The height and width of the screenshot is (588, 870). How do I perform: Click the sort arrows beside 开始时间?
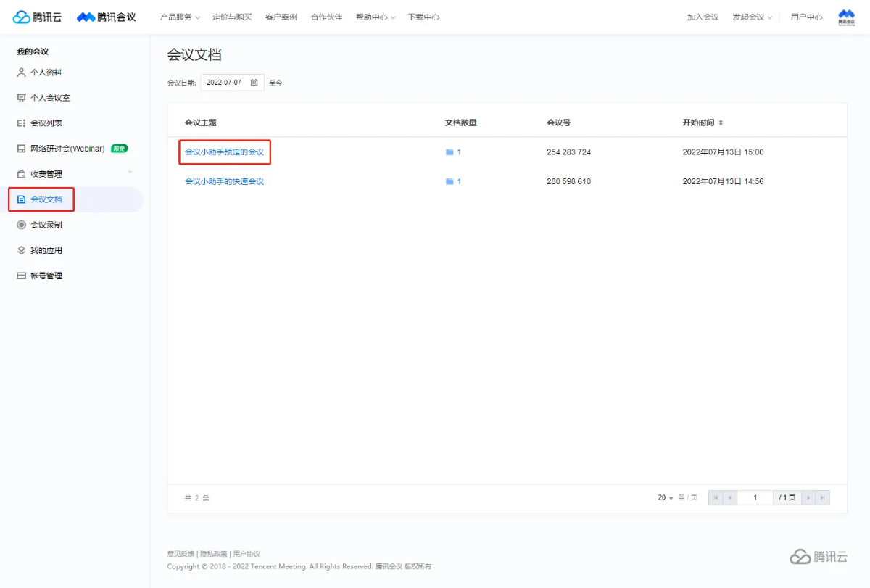pos(721,123)
